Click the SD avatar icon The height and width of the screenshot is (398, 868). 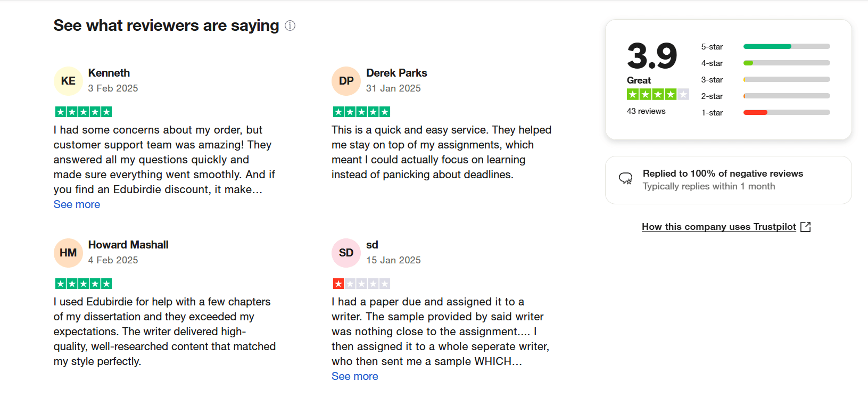[x=346, y=253]
